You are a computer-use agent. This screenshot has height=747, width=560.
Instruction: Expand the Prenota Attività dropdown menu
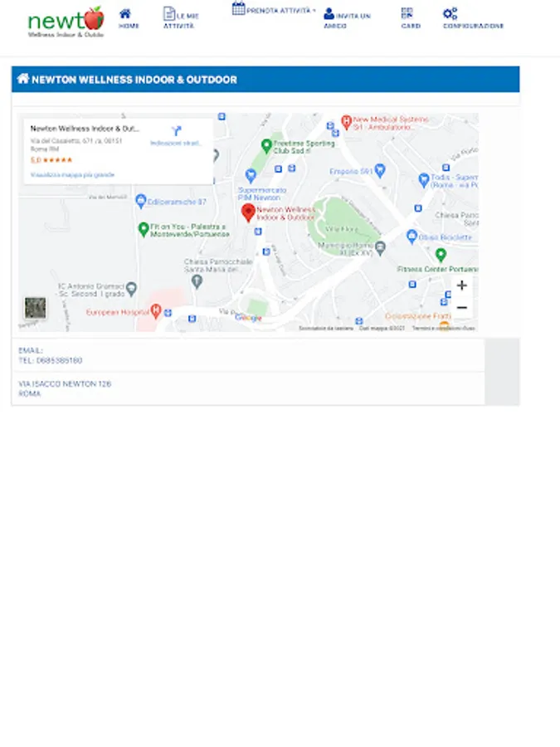tap(274, 9)
